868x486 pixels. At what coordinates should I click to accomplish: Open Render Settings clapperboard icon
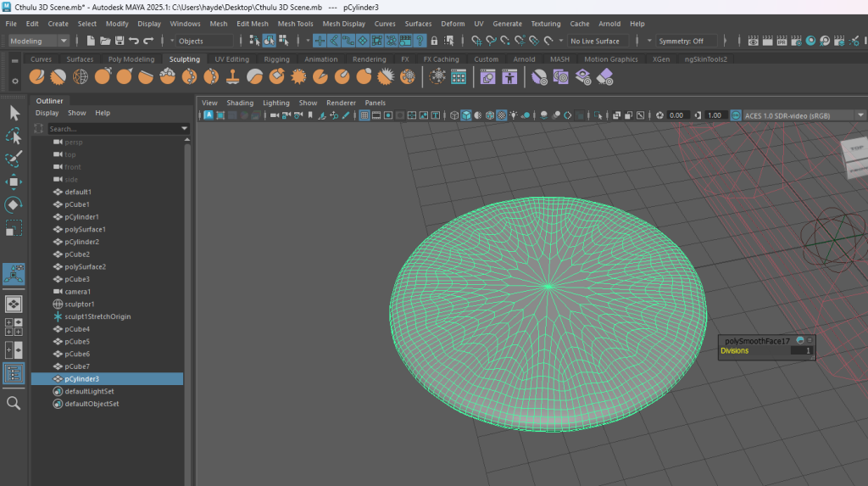796,41
